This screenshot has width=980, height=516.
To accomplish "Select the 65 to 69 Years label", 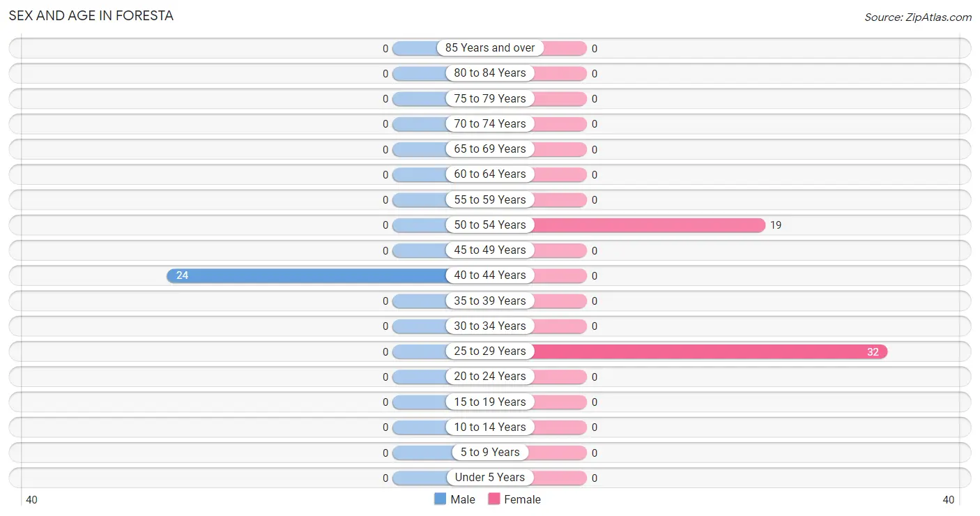I will 490,149.
